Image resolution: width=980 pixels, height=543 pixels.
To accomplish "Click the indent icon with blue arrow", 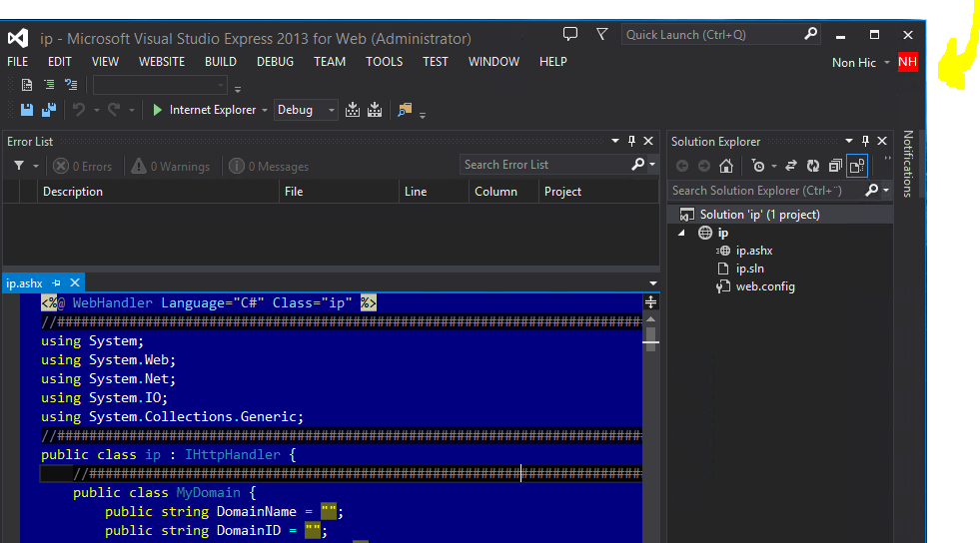I will (71, 85).
